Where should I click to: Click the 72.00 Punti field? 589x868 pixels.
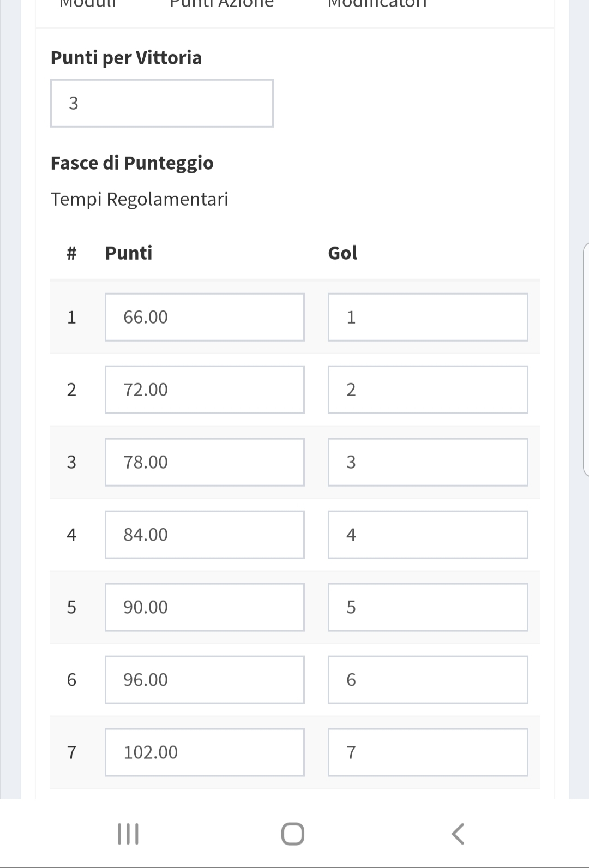coord(205,390)
